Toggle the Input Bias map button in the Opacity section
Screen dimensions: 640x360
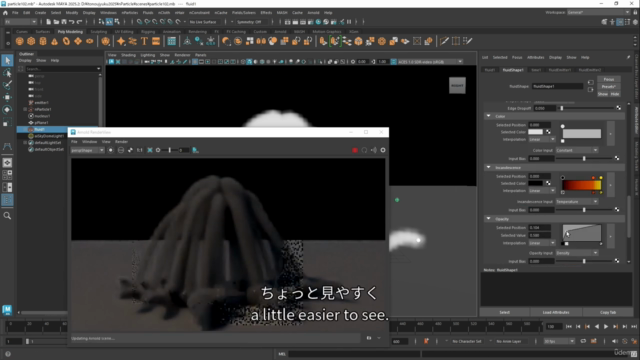pos(617,261)
